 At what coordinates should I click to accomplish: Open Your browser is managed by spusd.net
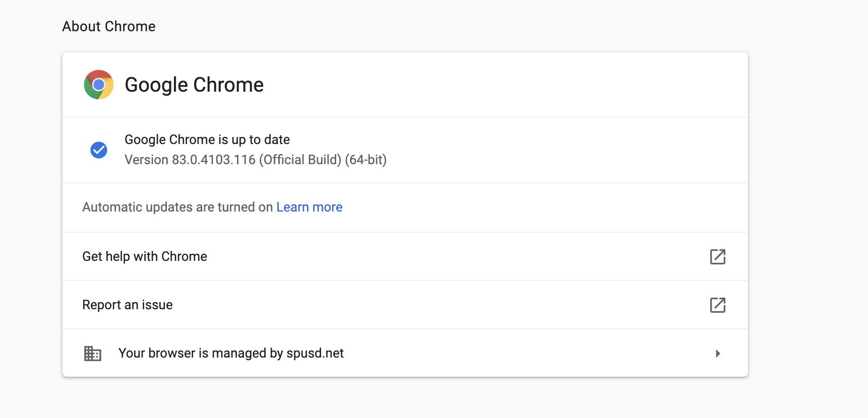point(405,353)
